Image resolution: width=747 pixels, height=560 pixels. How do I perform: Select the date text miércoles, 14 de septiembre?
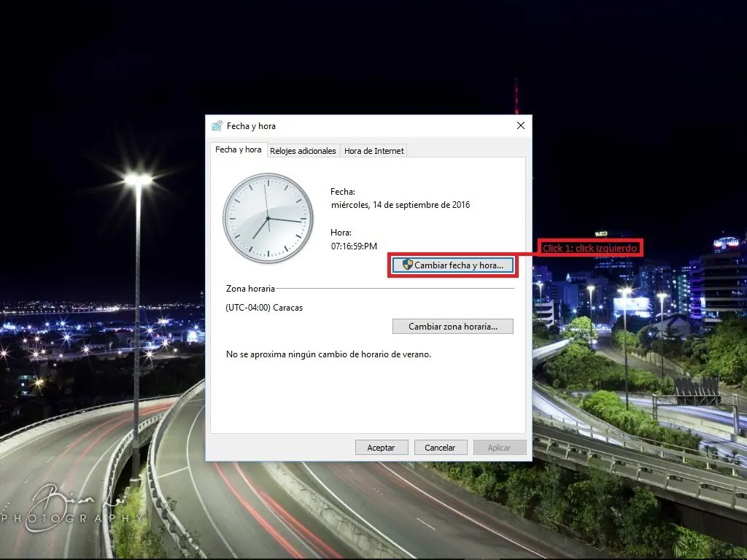coord(400,205)
